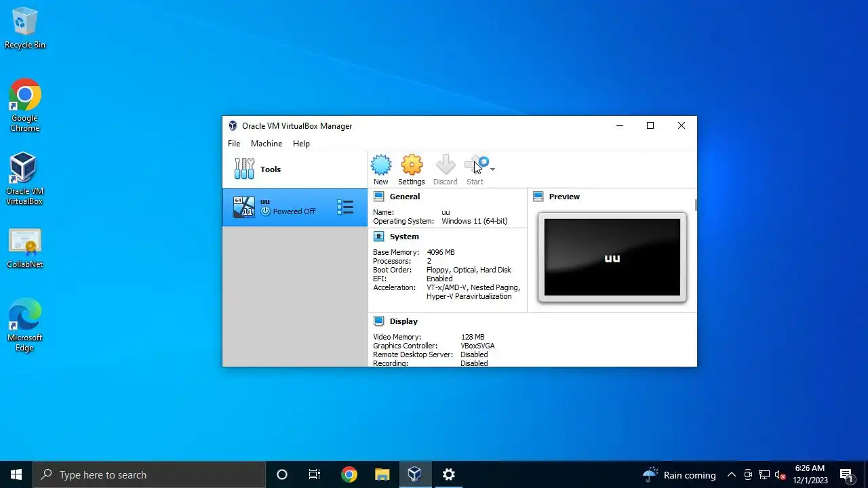Select the CollabNet desktop icon

tap(25, 249)
